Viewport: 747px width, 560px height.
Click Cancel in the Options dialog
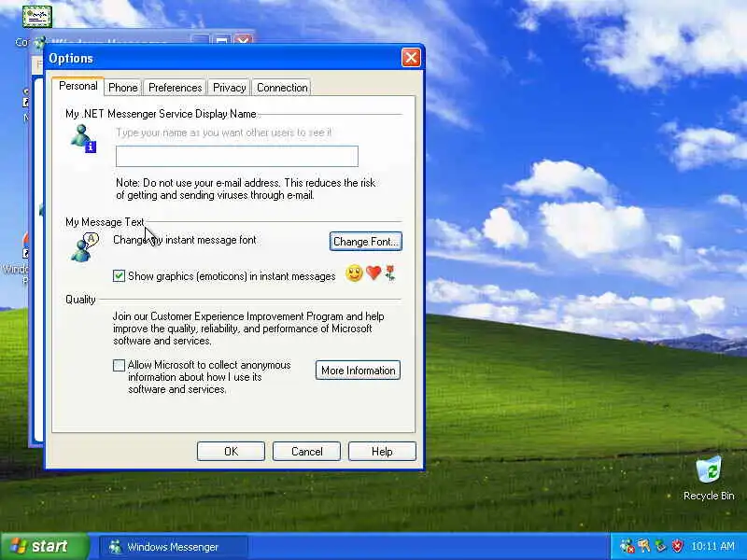[x=306, y=451]
